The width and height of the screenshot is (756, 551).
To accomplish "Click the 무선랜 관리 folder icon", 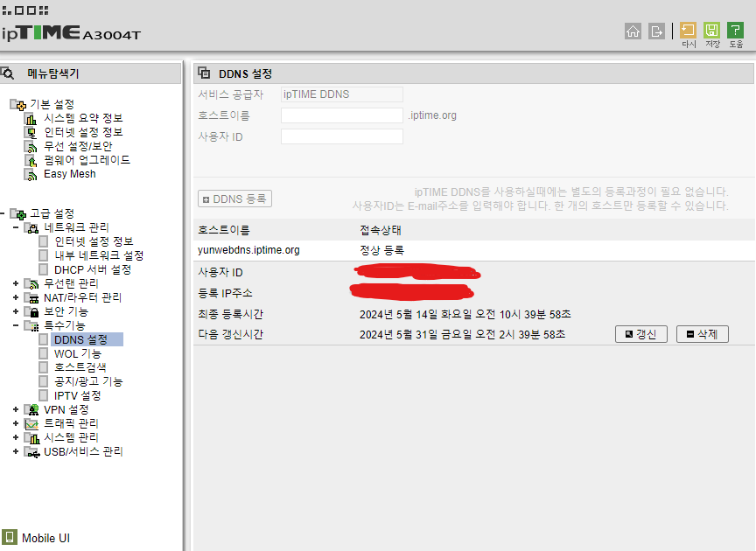I will [31, 283].
